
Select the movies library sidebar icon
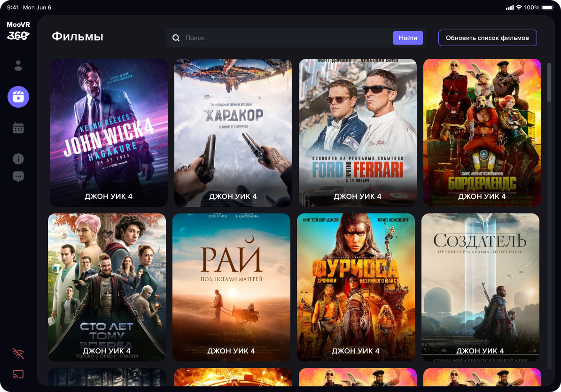point(18,97)
